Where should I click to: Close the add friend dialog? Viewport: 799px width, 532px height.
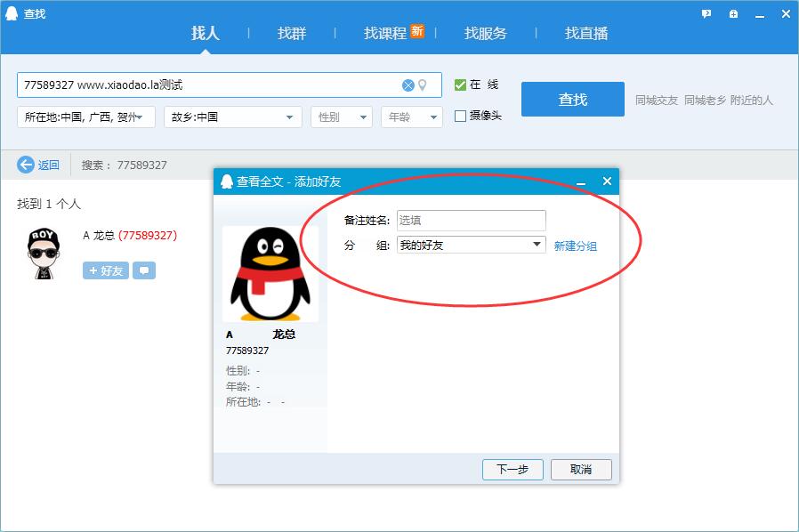tap(607, 181)
